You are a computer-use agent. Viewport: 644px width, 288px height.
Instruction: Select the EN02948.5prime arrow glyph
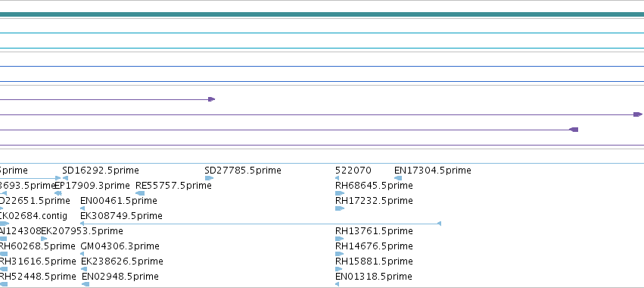tap(86, 284)
